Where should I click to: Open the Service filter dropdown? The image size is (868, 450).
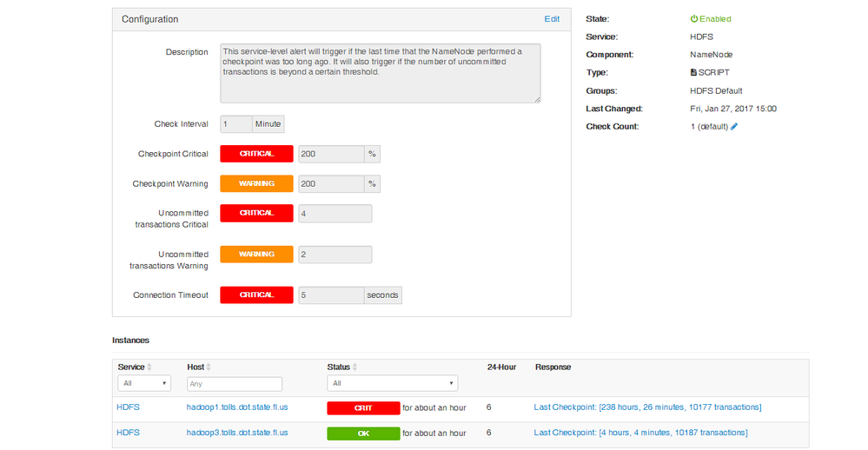(x=144, y=383)
